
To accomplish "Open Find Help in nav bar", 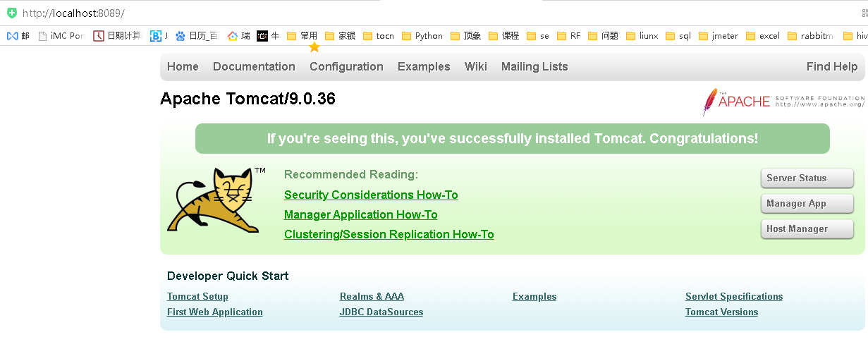I will (x=832, y=67).
